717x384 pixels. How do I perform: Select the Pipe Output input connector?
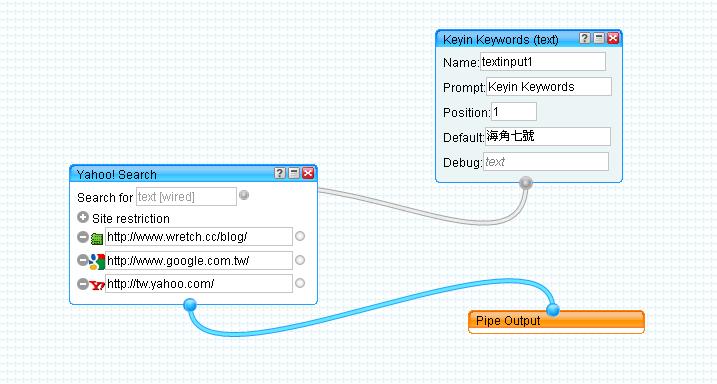click(553, 310)
